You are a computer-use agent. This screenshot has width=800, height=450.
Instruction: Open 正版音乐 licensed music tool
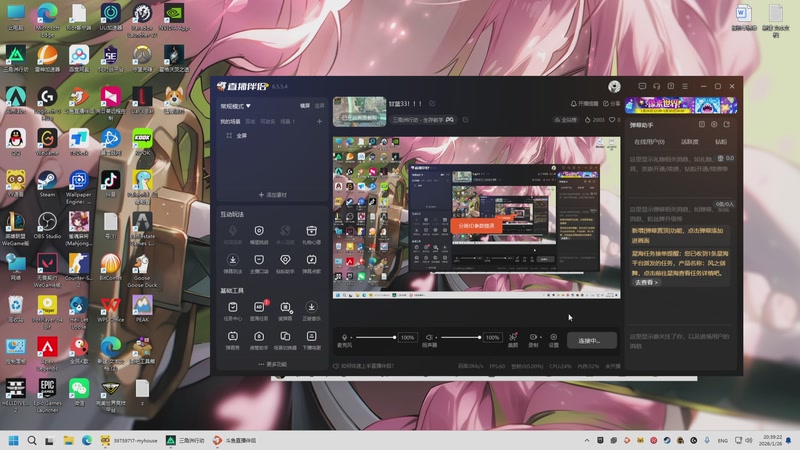tap(311, 311)
